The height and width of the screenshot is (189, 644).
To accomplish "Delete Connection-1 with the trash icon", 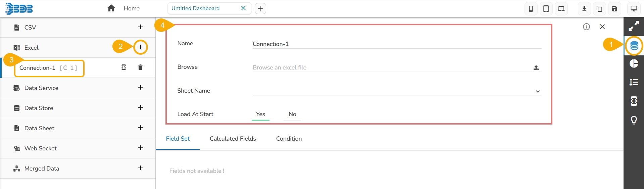I will click(140, 67).
